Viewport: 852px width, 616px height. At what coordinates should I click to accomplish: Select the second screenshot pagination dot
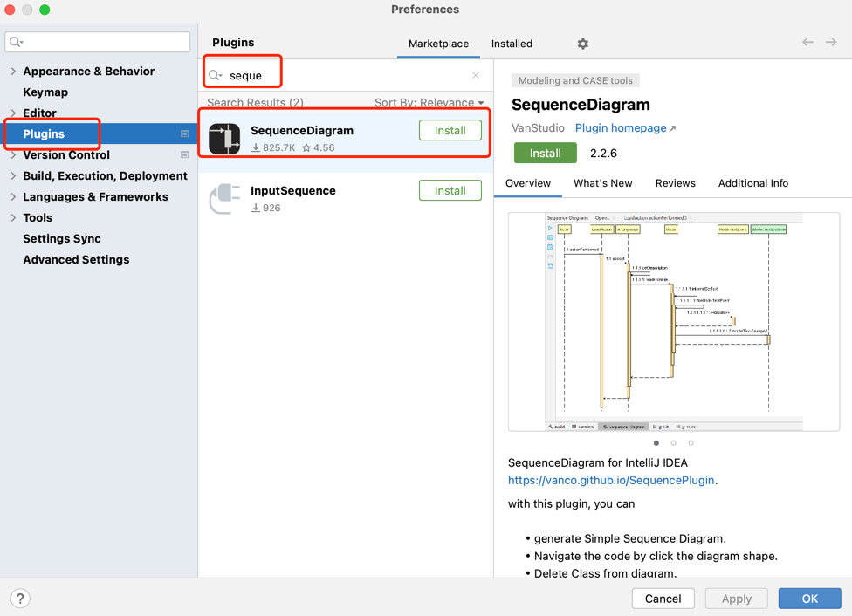[674, 443]
